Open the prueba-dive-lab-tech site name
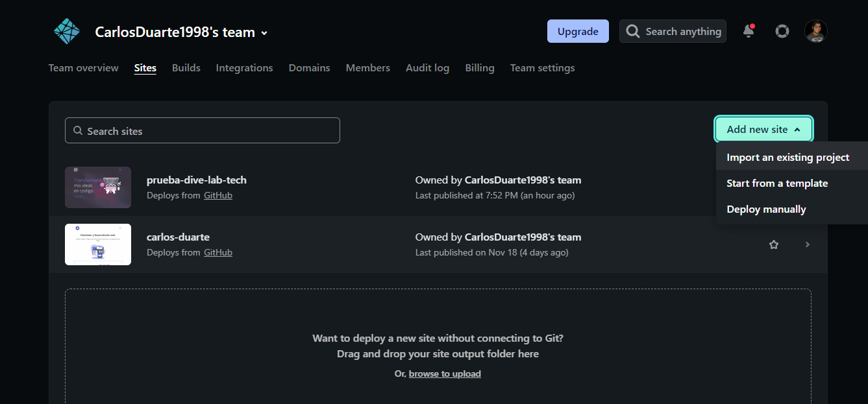 point(197,180)
